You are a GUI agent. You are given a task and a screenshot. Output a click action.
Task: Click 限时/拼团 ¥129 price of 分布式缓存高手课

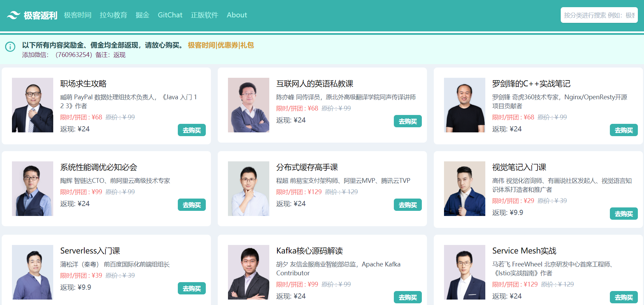[299, 192]
